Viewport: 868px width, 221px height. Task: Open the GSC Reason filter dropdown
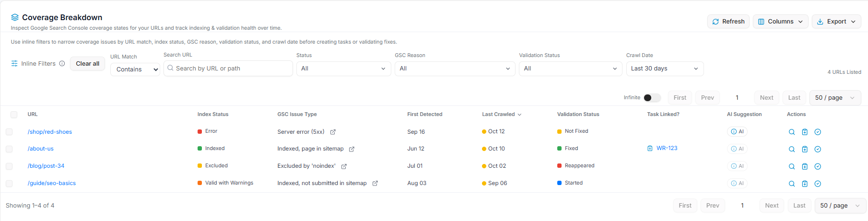coord(455,69)
